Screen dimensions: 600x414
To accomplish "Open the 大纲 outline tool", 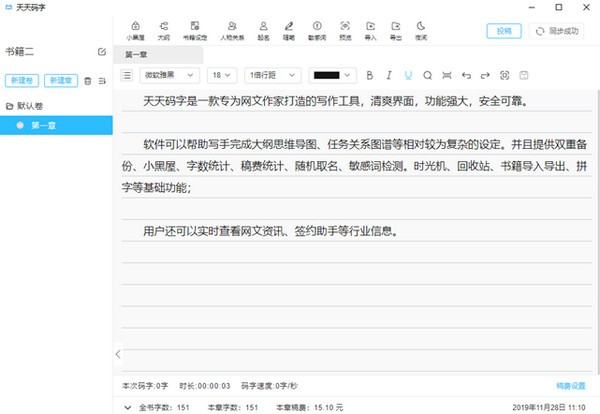I will [164, 29].
